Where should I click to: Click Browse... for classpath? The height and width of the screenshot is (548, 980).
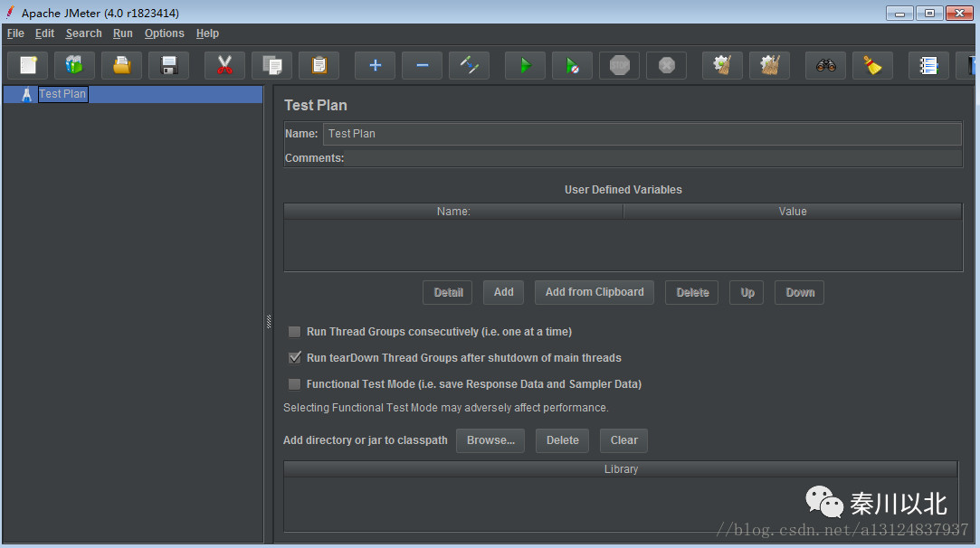coord(490,440)
